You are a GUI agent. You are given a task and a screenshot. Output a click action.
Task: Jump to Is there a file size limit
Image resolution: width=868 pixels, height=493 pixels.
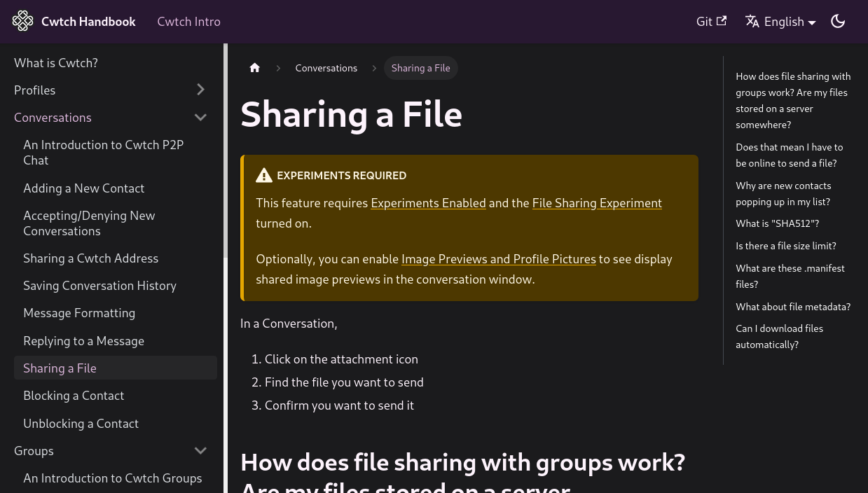coord(786,246)
